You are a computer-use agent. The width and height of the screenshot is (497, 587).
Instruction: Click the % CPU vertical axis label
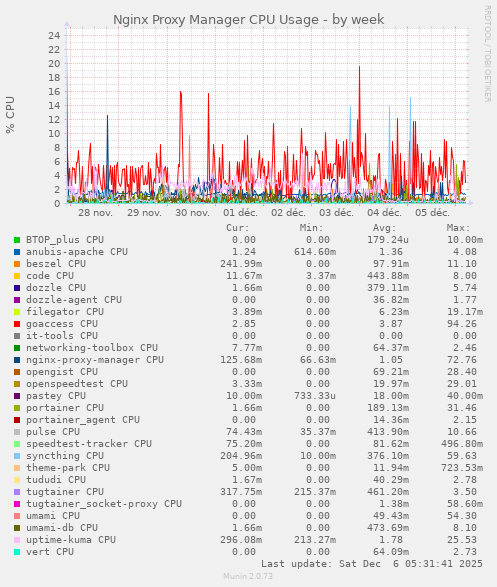tap(10, 115)
